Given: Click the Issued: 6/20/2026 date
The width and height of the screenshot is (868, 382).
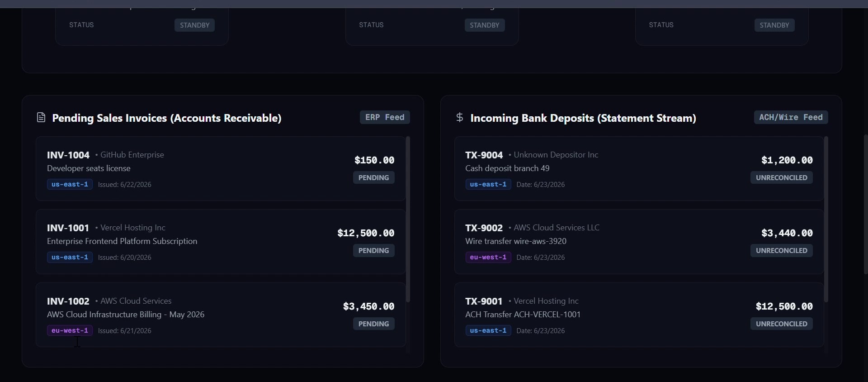Looking at the screenshot, I should tap(125, 258).
